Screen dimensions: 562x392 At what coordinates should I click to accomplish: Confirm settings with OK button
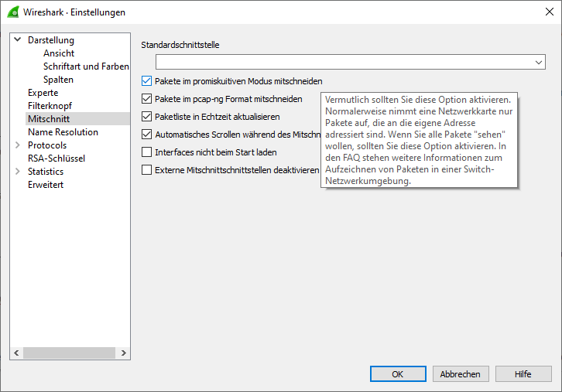click(398, 374)
